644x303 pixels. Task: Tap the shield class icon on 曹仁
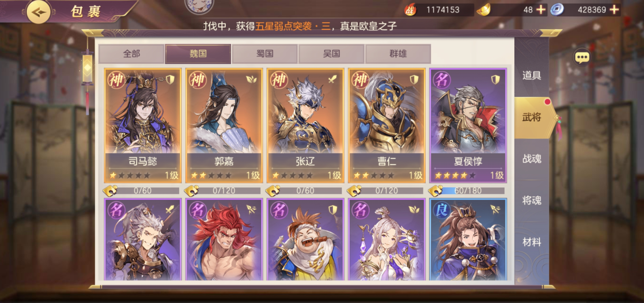coord(414,79)
